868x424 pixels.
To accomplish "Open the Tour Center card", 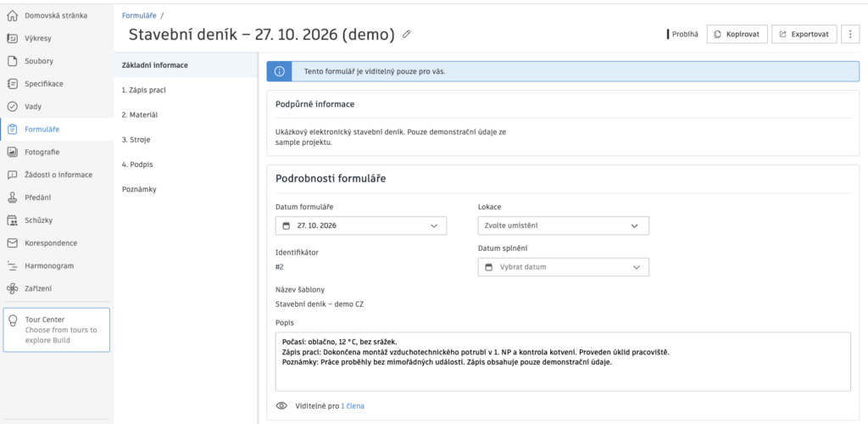I will coord(57,330).
